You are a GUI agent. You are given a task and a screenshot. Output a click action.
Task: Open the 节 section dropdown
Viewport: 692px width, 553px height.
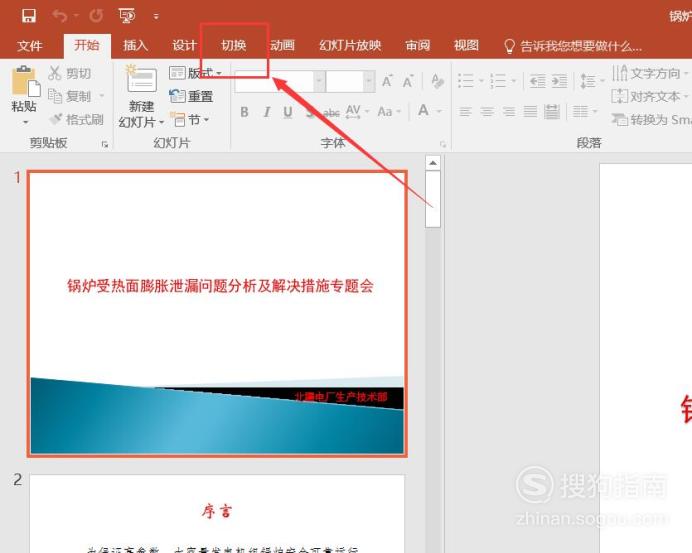[191, 120]
